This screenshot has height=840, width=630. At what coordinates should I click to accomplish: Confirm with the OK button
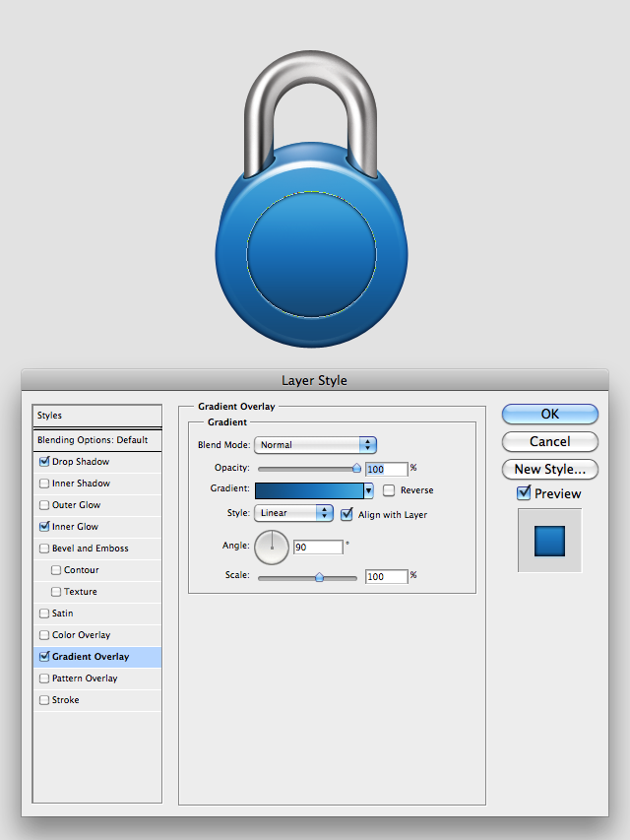[x=549, y=415]
